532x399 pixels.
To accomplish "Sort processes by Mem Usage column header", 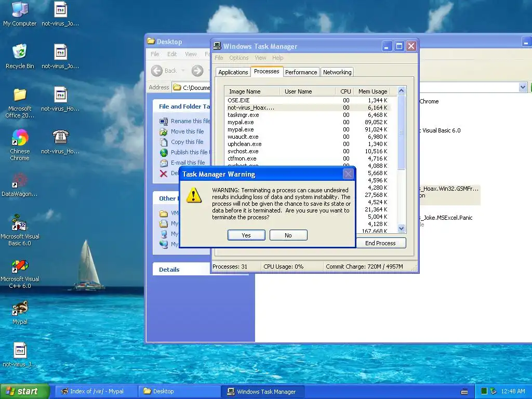I will (373, 91).
